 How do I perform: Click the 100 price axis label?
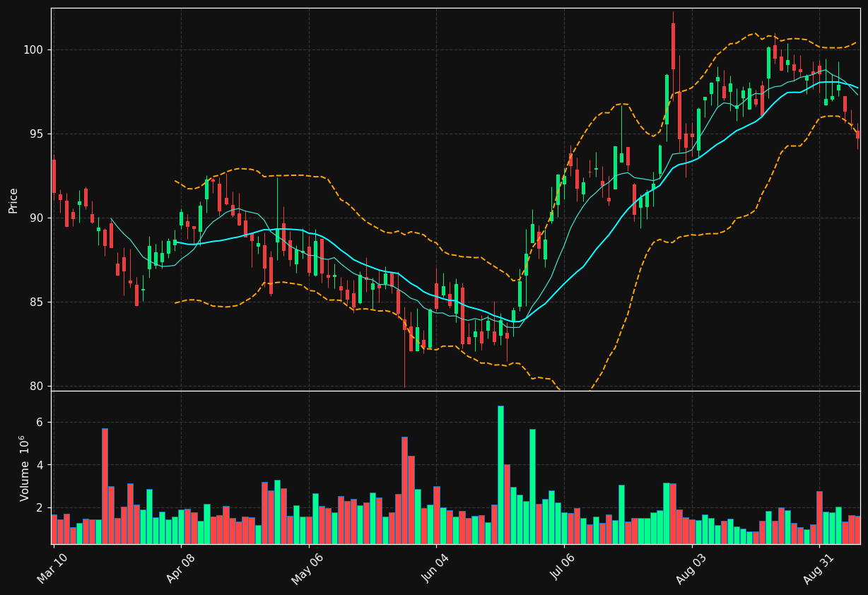click(35, 50)
